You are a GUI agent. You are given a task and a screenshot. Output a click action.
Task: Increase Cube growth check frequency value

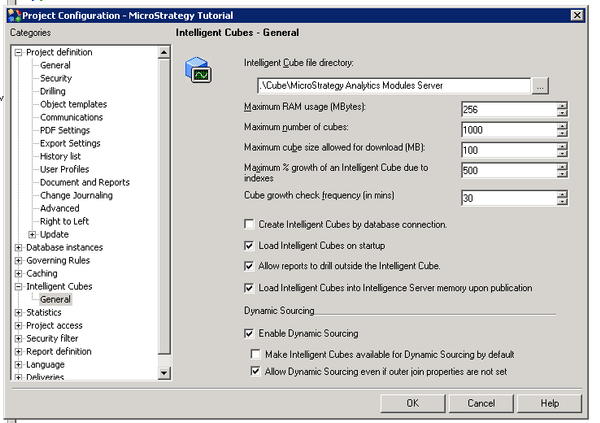point(562,193)
